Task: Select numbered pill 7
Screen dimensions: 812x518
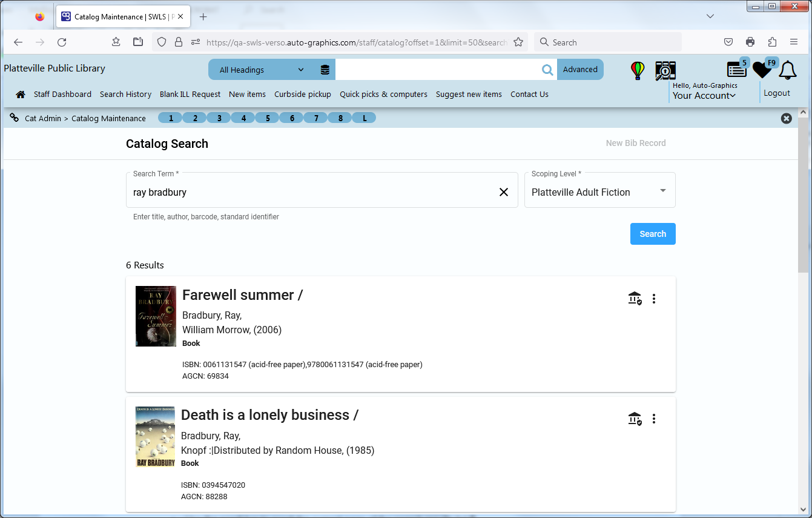Action: pos(316,118)
